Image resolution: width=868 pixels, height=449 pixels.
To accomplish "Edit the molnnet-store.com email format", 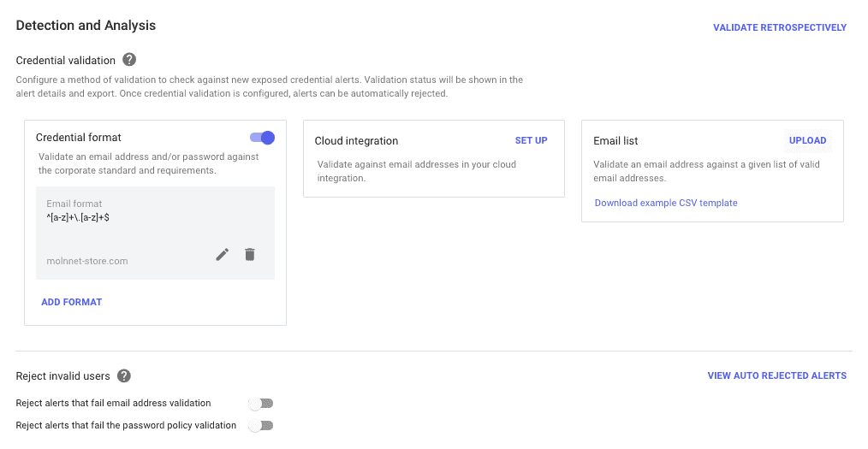I will click(x=222, y=254).
